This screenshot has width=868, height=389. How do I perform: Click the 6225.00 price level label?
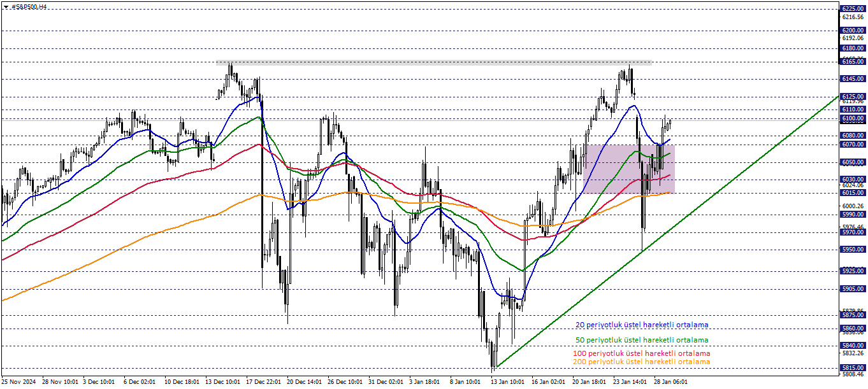(x=853, y=8)
